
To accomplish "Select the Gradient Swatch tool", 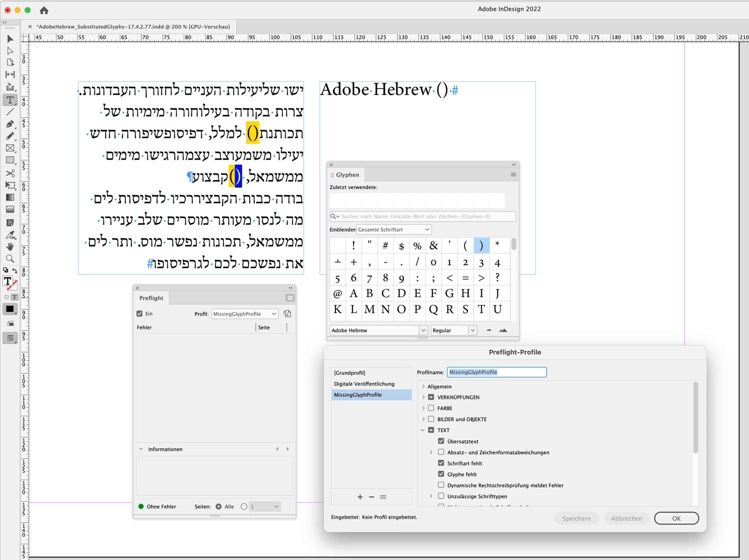I will coord(10,197).
